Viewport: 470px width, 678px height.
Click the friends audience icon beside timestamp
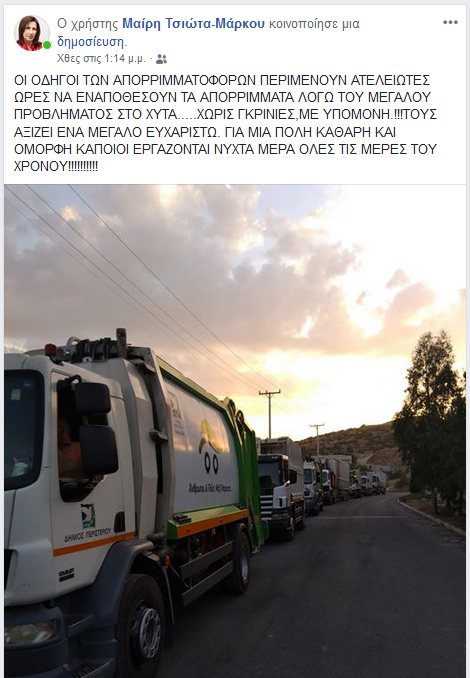pos(161,59)
